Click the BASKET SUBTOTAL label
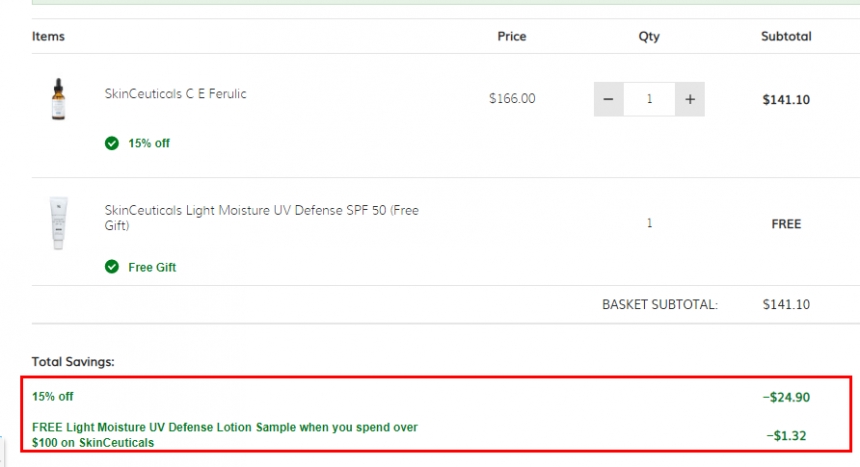This screenshot has height=467, width=860. pos(660,305)
